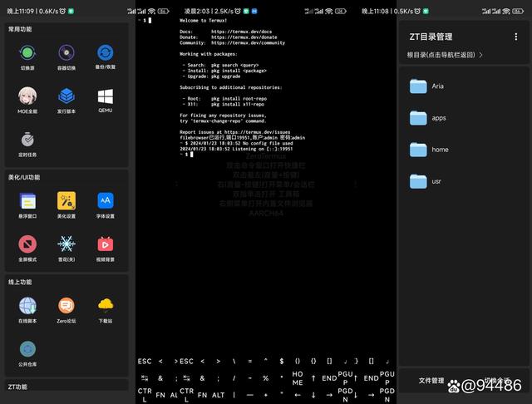
Task: Open the 视频背景 video background icon
Action: [x=106, y=244]
